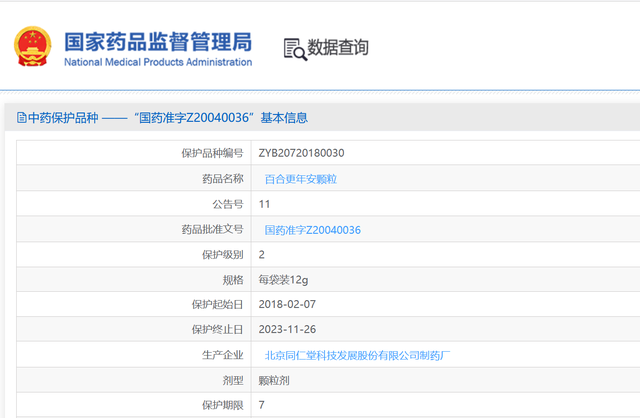Image resolution: width=640 pixels, height=418 pixels.
Task: Click the 保护品种编号 label
Action: 212,153
